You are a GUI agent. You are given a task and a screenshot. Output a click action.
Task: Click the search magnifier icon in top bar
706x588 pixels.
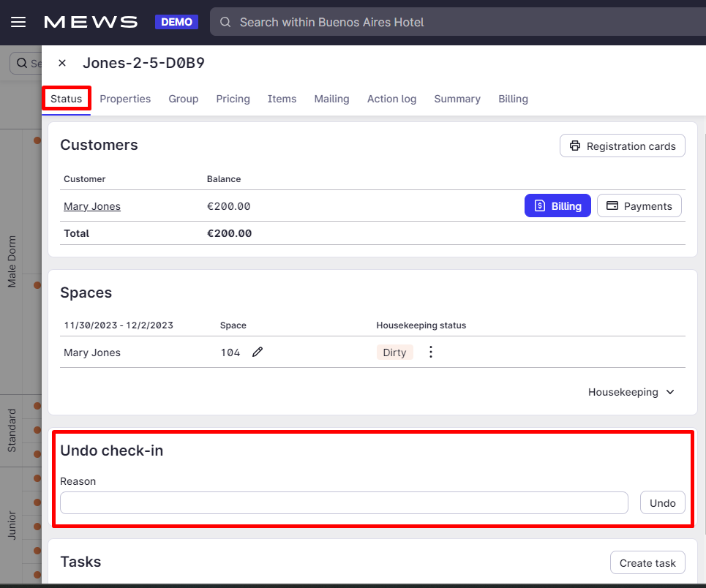coord(225,22)
